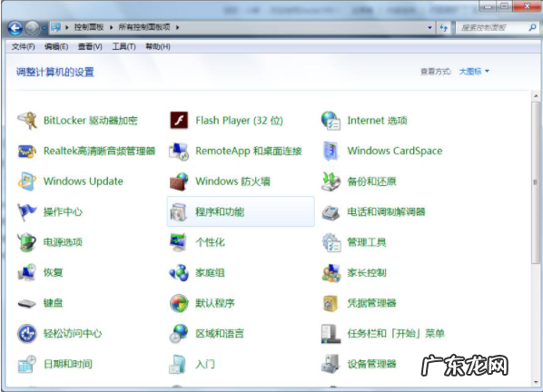Screen dimensions: 543x392
Task: Click the magnifier icon in the search box
Action: coord(533,27)
